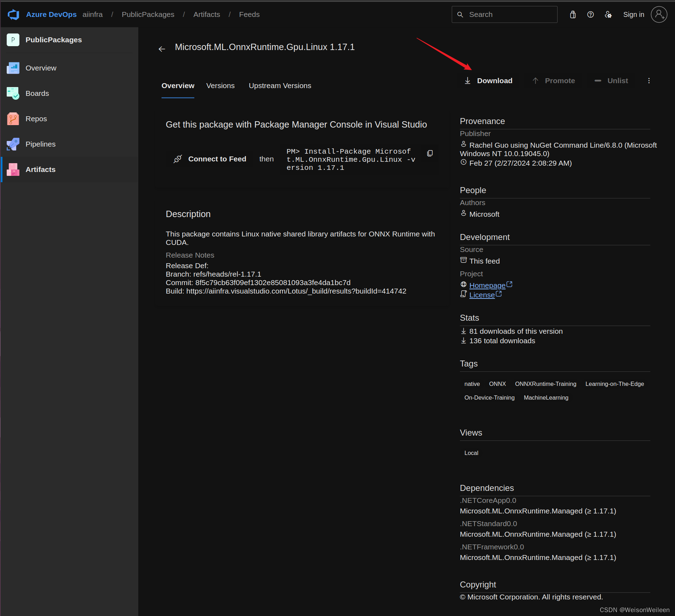Click the Connect to Feed button
The width and height of the screenshot is (675, 616).
point(211,159)
